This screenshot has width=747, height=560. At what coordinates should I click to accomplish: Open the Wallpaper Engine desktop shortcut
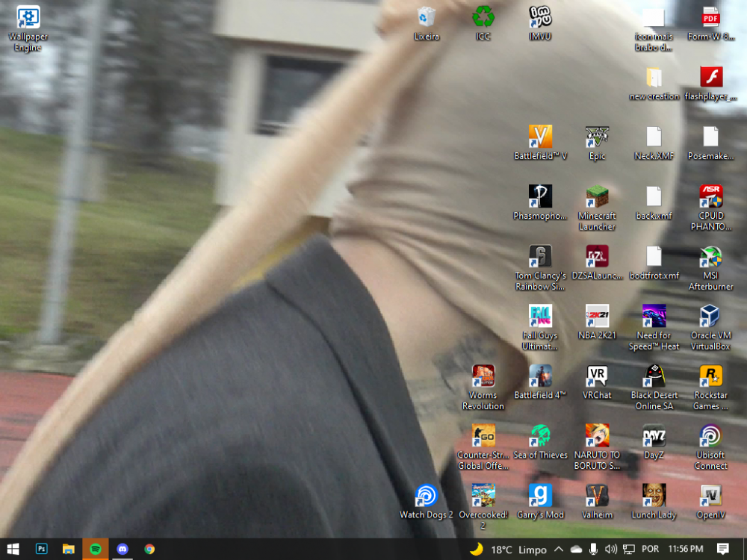click(28, 18)
